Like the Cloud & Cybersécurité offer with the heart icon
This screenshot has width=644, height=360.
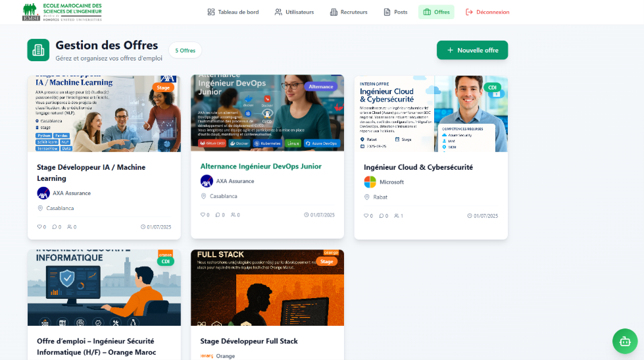point(366,215)
